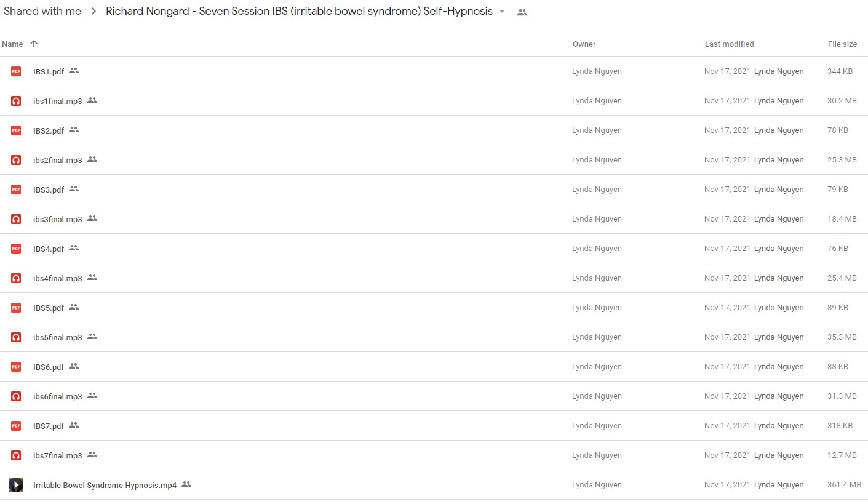The image size is (868, 504).
Task: Click folder title Richard Nongard Seven Session IBS
Action: (x=299, y=11)
